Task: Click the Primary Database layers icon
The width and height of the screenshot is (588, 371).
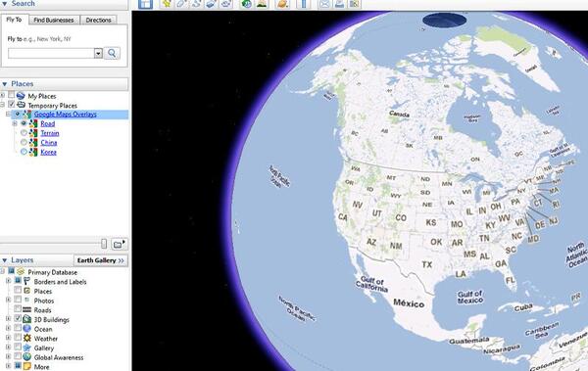Action: (21, 272)
